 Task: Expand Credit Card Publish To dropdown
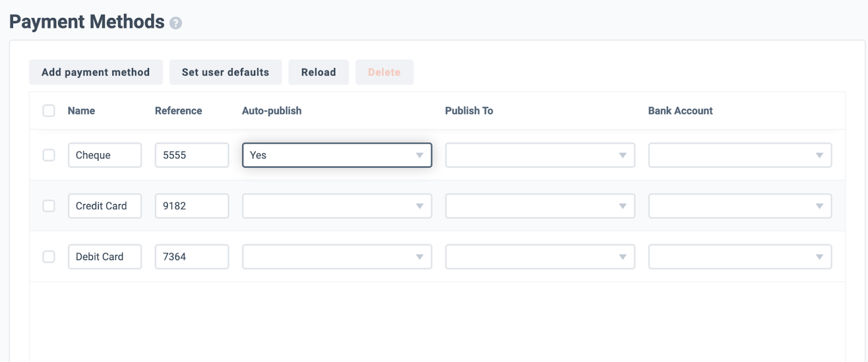pos(540,206)
